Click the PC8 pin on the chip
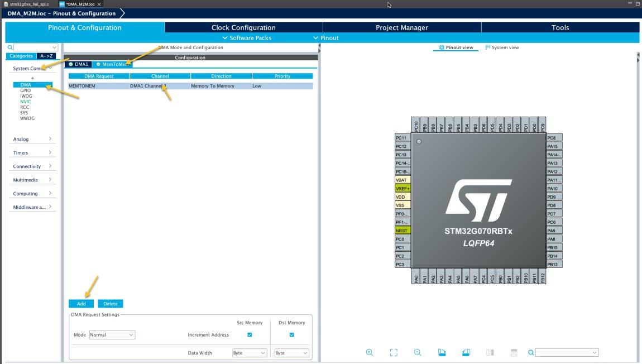Screen dimensions: 642x364 pos(554,138)
